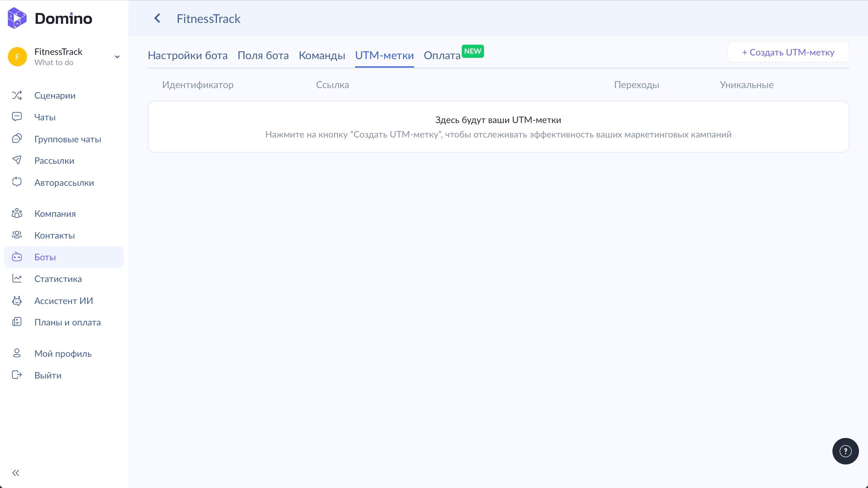Open the Команды tab
The height and width of the screenshot is (488, 868).
pyautogui.click(x=322, y=55)
